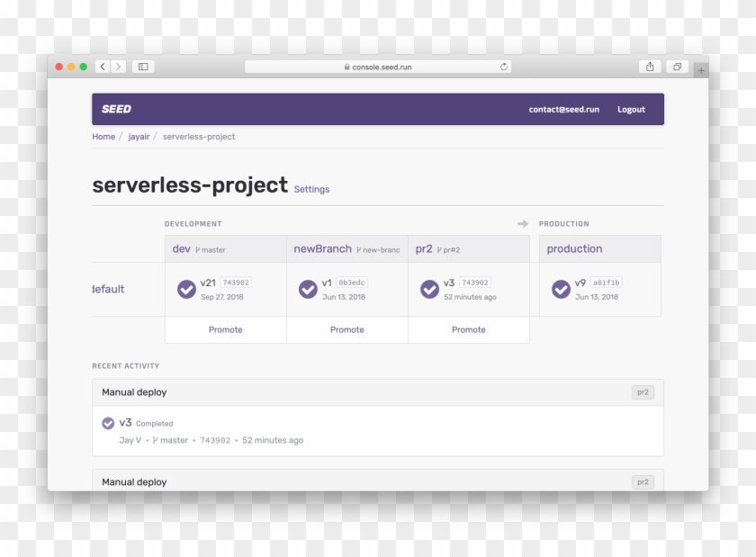The width and height of the screenshot is (756, 557).
Task: Click the SEED logo in header
Action: [x=116, y=109]
